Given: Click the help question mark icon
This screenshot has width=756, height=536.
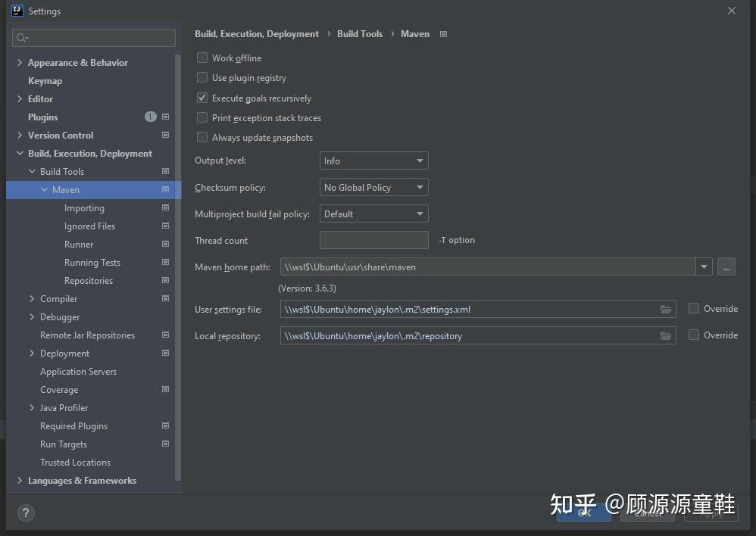Looking at the screenshot, I should [25, 513].
